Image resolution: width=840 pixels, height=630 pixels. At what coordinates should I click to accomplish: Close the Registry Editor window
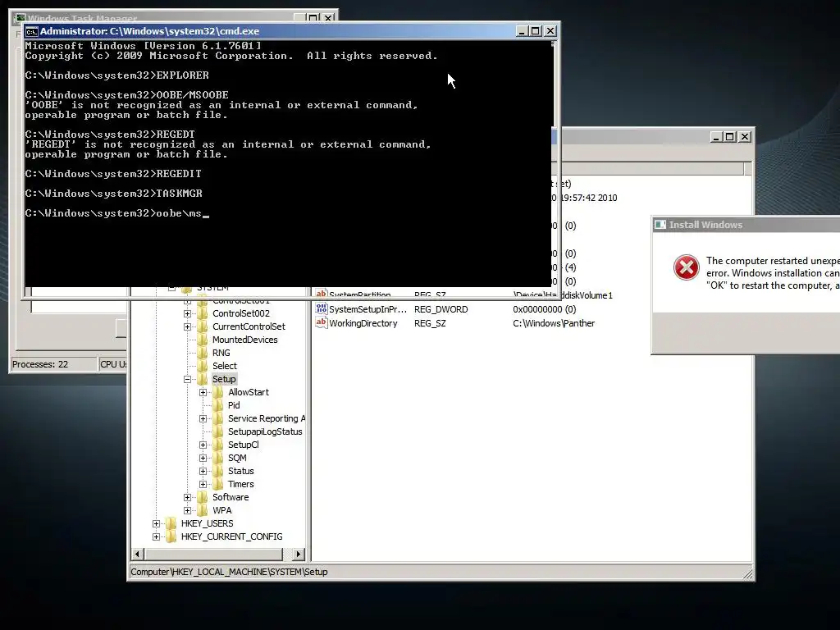click(745, 137)
